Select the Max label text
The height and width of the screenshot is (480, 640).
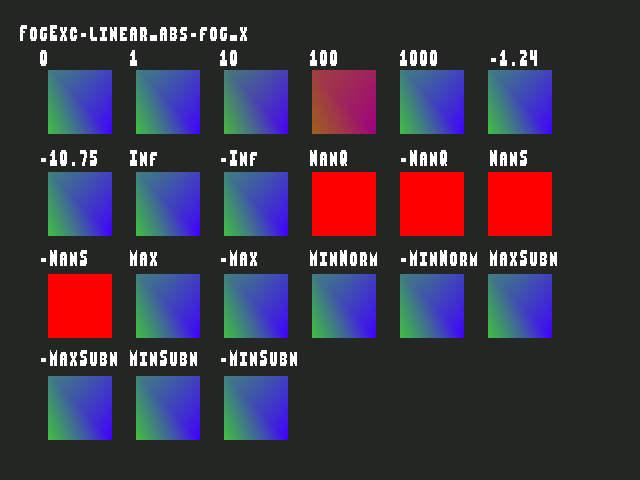pos(143,258)
